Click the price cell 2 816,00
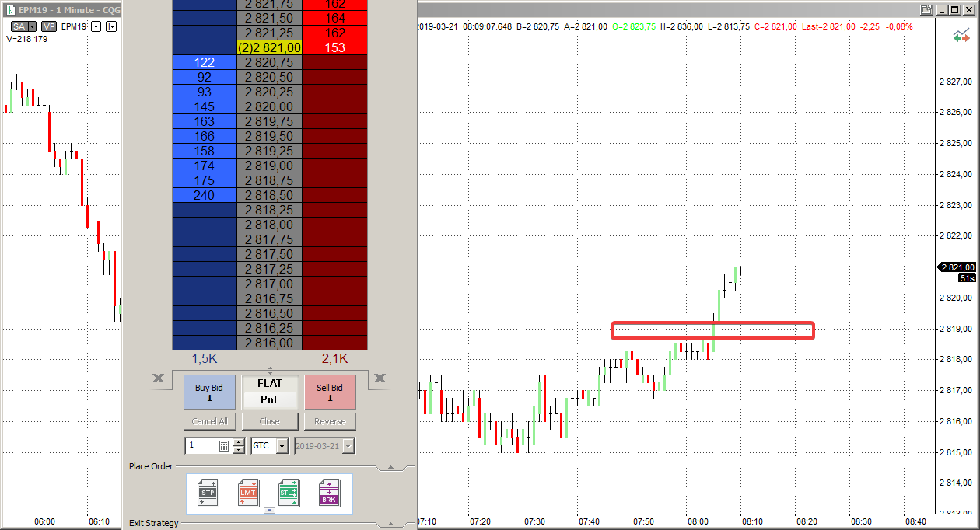Viewport: 980px width, 530px height. pos(269,343)
